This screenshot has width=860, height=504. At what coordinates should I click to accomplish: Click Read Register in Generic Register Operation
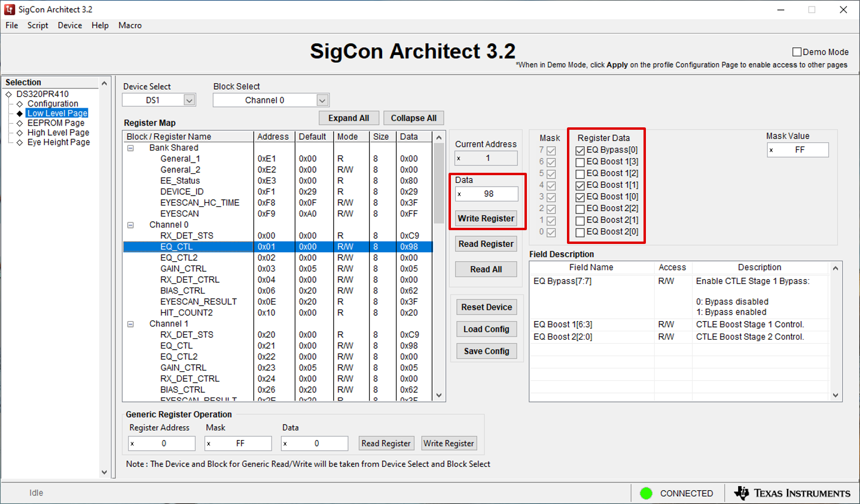point(386,444)
